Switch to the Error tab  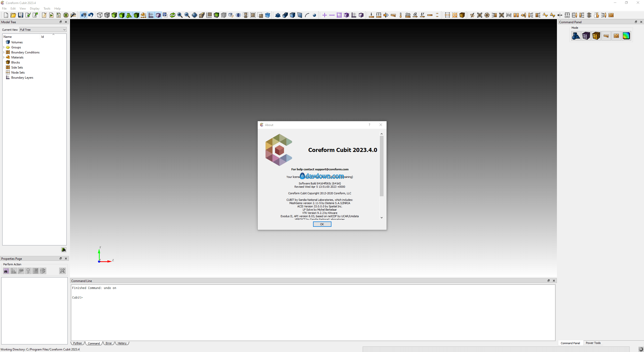[109, 343]
